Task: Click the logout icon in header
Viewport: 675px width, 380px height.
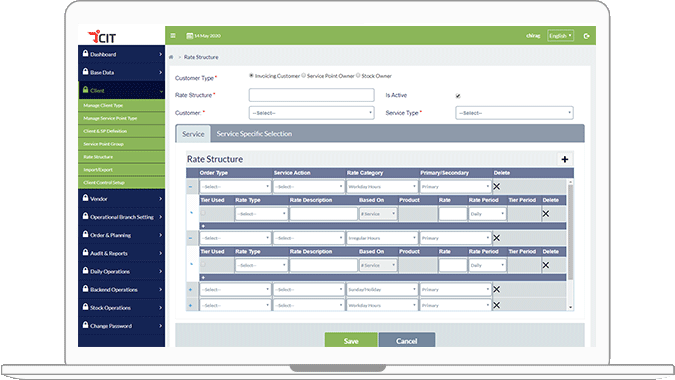Action: (x=586, y=36)
